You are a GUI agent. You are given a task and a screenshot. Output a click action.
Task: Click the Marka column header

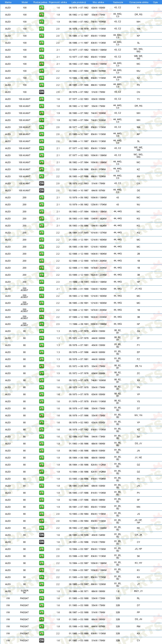pyautogui.click(x=8, y=2)
